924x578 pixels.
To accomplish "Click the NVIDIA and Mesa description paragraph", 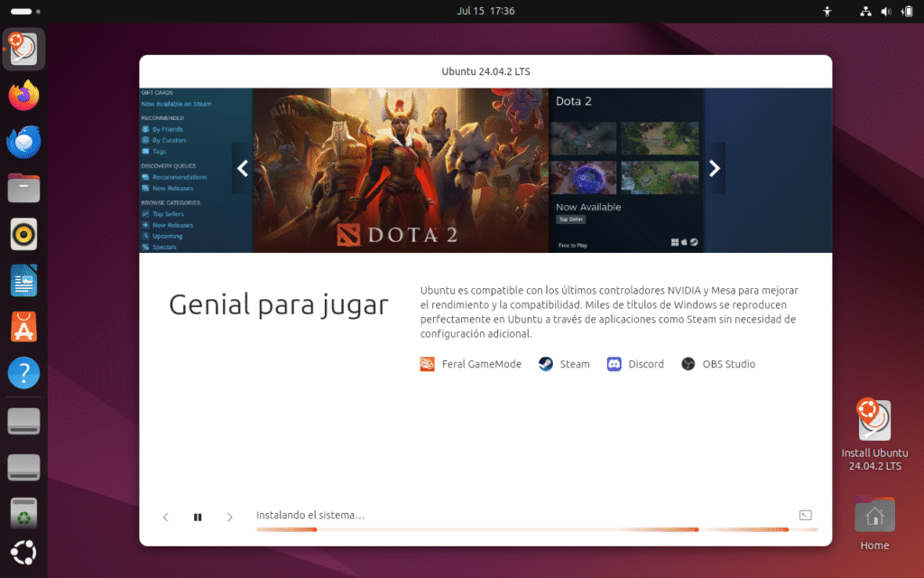I will 609,312.
